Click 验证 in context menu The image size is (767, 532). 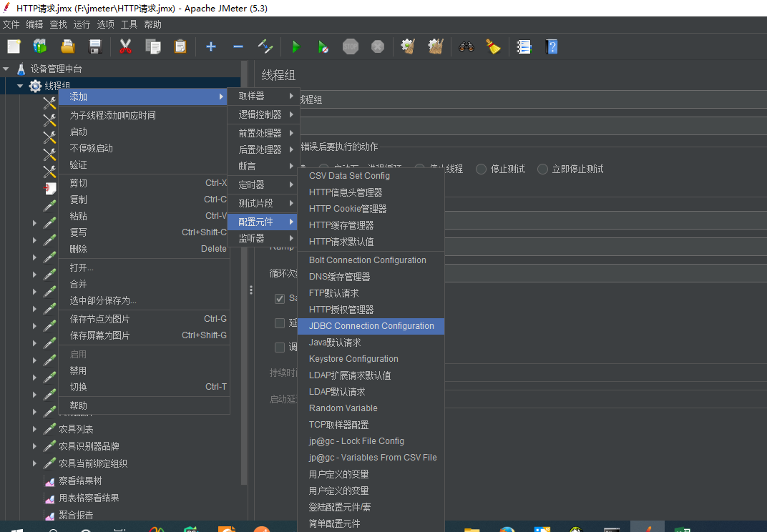click(x=144, y=164)
